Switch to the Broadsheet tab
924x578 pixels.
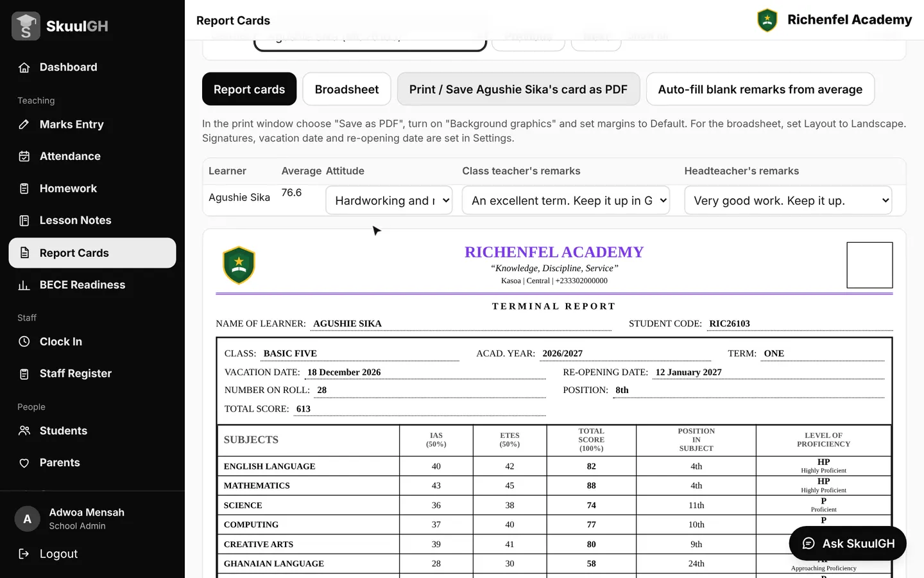tap(346, 89)
